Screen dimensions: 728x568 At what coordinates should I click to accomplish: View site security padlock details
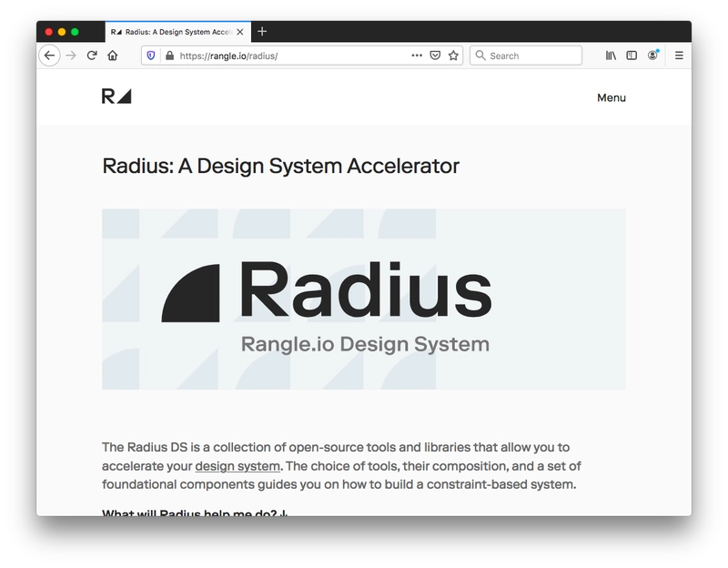tap(169, 56)
